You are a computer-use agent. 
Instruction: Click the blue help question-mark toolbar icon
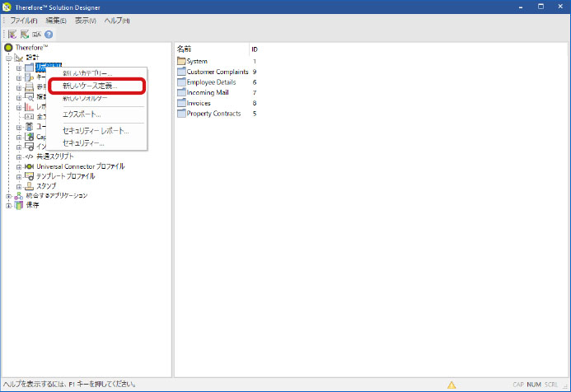click(49, 35)
